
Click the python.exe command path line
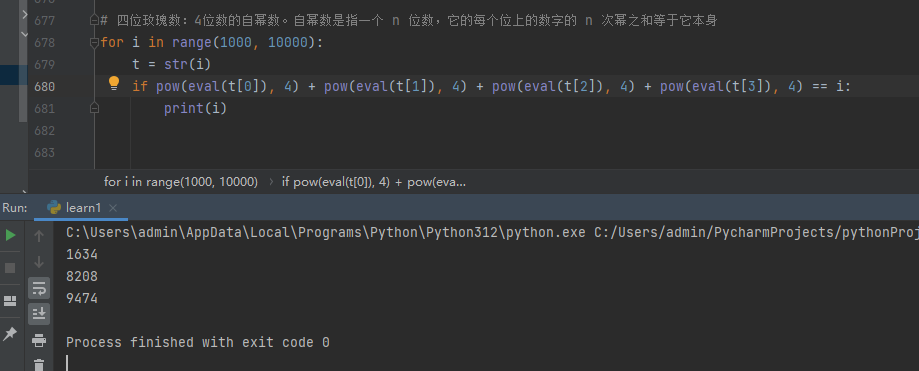tap(492, 233)
